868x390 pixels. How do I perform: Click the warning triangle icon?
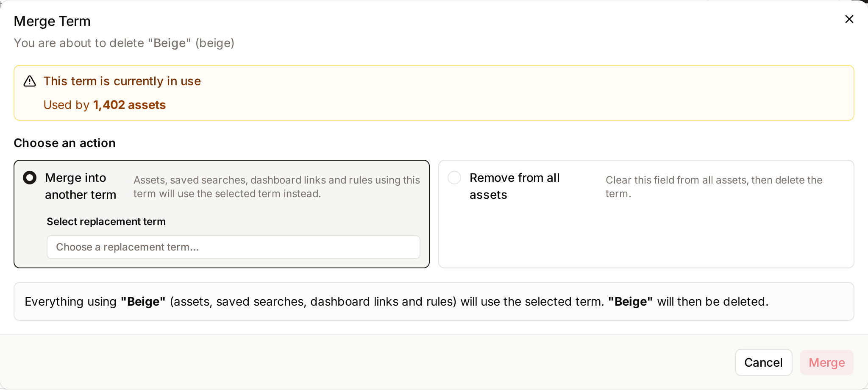30,81
